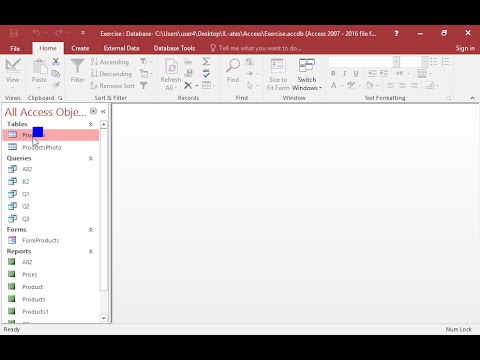Collapse the Reports group

coord(91,251)
